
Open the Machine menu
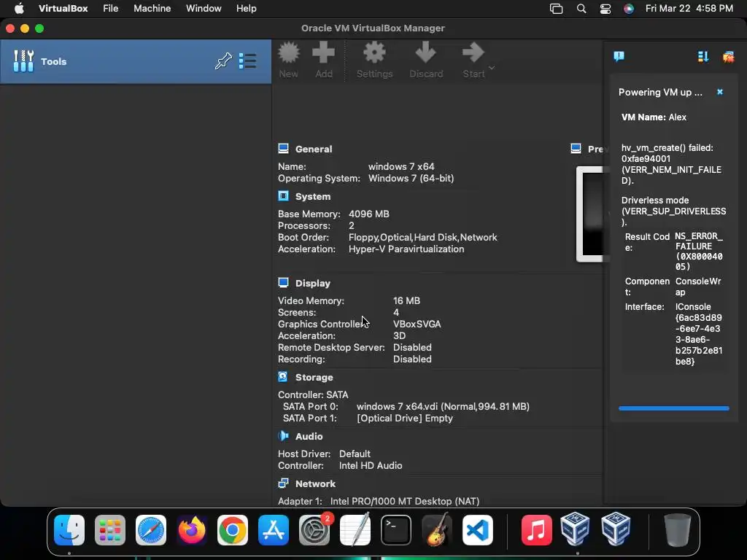pos(152,9)
